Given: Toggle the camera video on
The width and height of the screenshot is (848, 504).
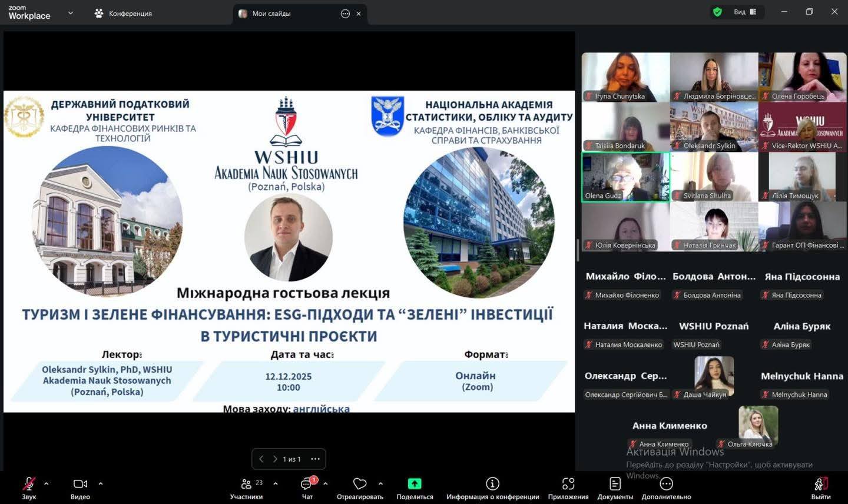Looking at the screenshot, I should [x=80, y=484].
